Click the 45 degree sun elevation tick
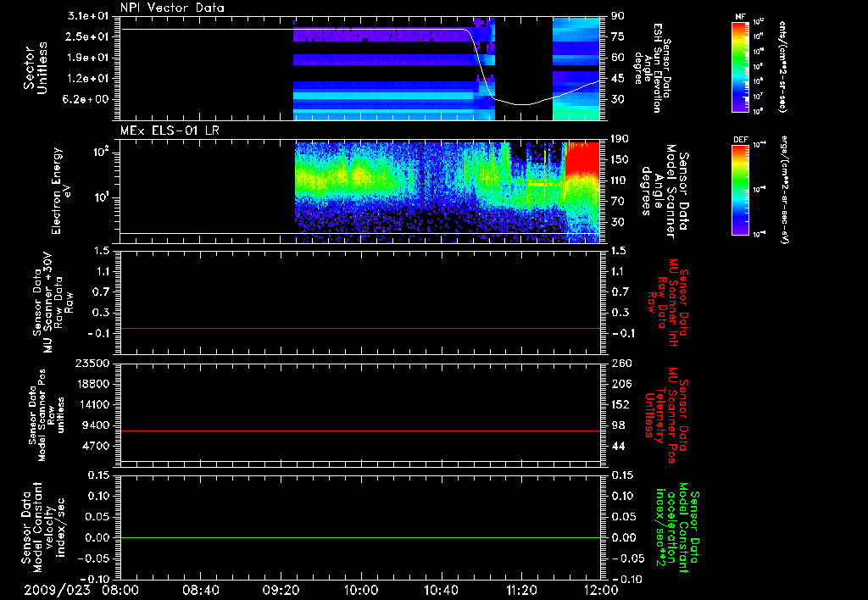The height and width of the screenshot is (600, 868). point(617,79)
